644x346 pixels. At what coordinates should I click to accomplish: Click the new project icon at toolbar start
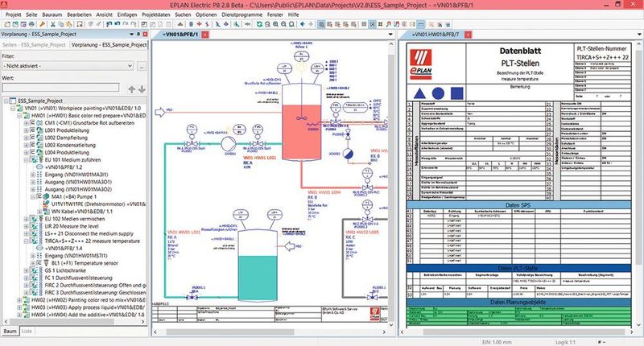click(7, 25)
